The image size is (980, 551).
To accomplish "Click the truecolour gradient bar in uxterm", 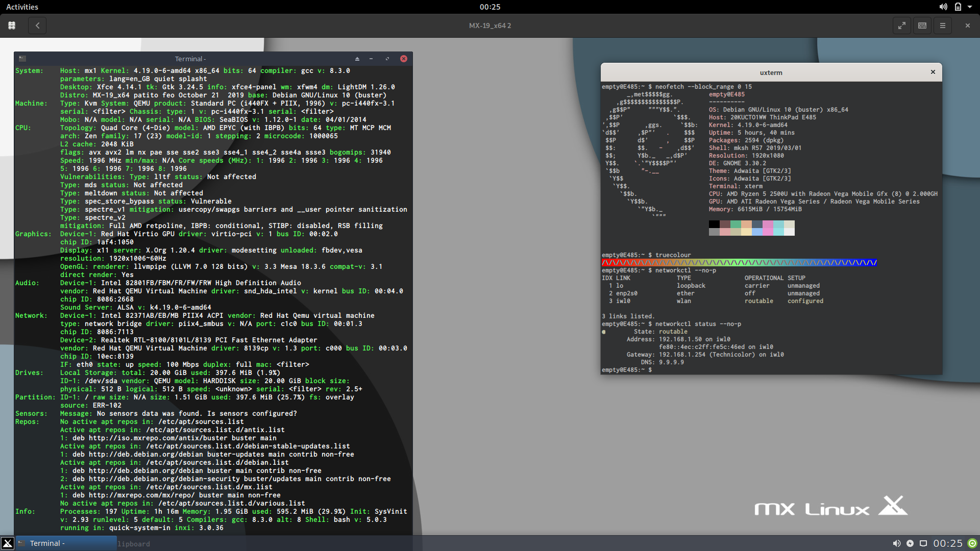I will point(739,263).
